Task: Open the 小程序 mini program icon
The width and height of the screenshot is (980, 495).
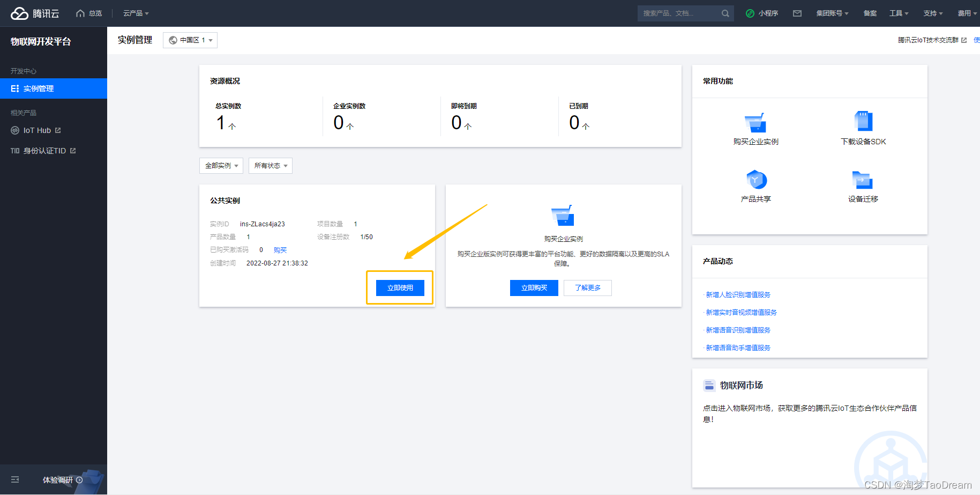Action: (x=750, y=13)
